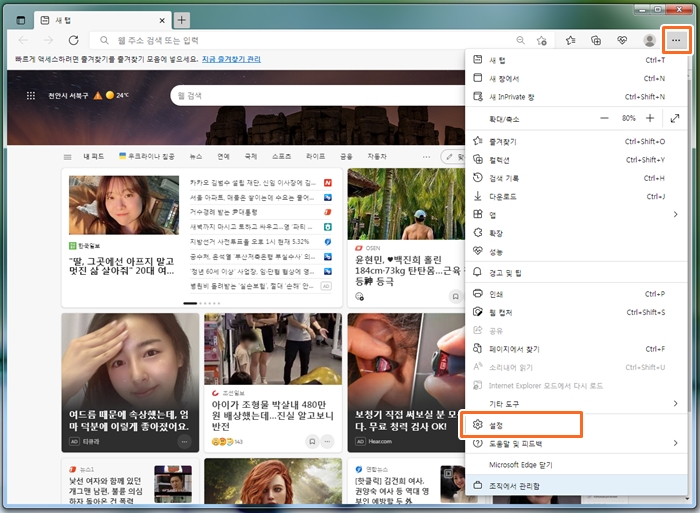
Task: Open a new tab with plus button
Action: pos(181,20)
